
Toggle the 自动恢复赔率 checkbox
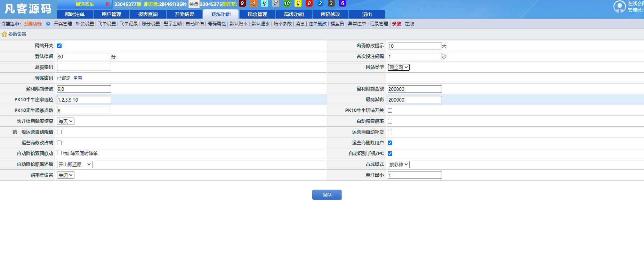pos(390,121)
